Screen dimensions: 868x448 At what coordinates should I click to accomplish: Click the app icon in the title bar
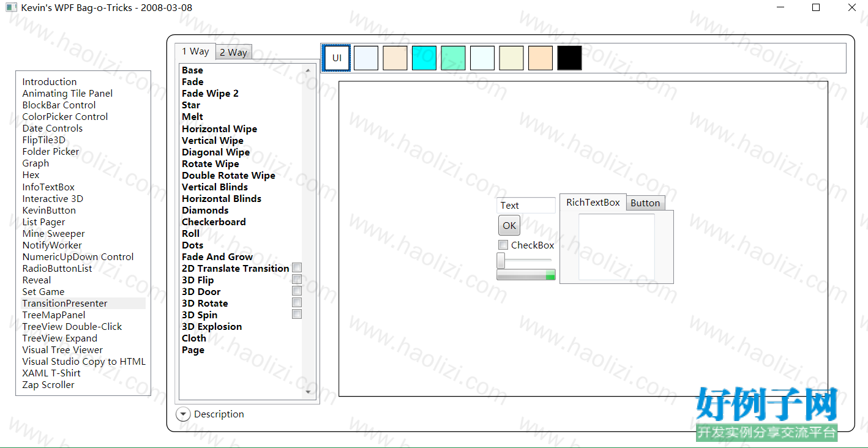click(x=10, y=8)
